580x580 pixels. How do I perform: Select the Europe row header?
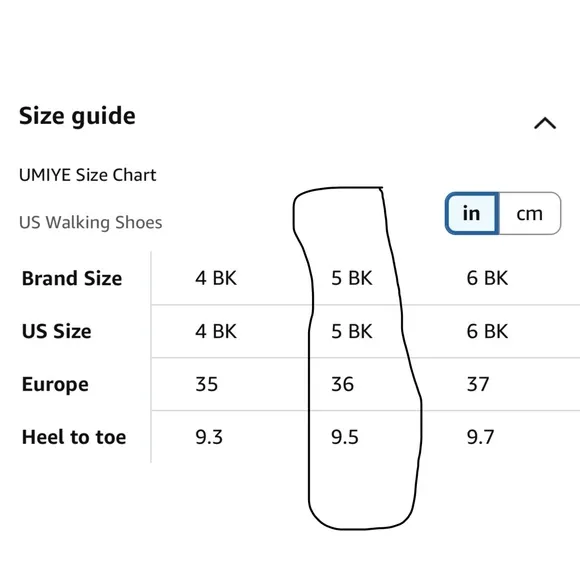click(x=55, y=384)
